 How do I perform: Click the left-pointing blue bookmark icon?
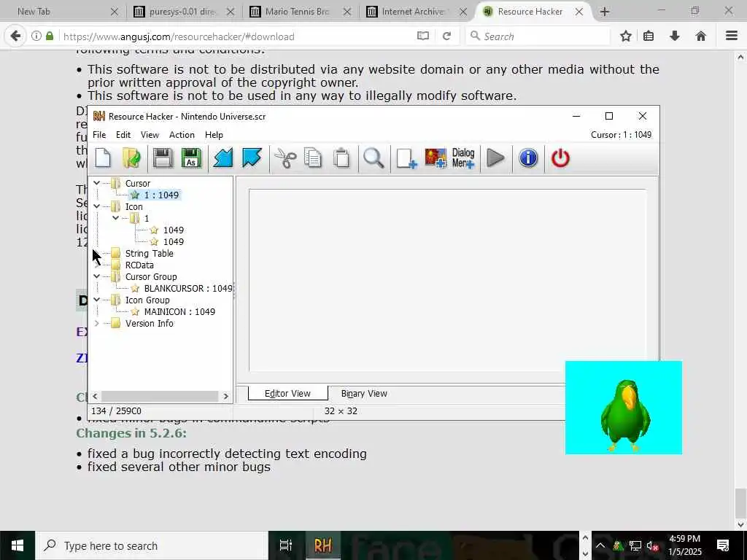222,158
